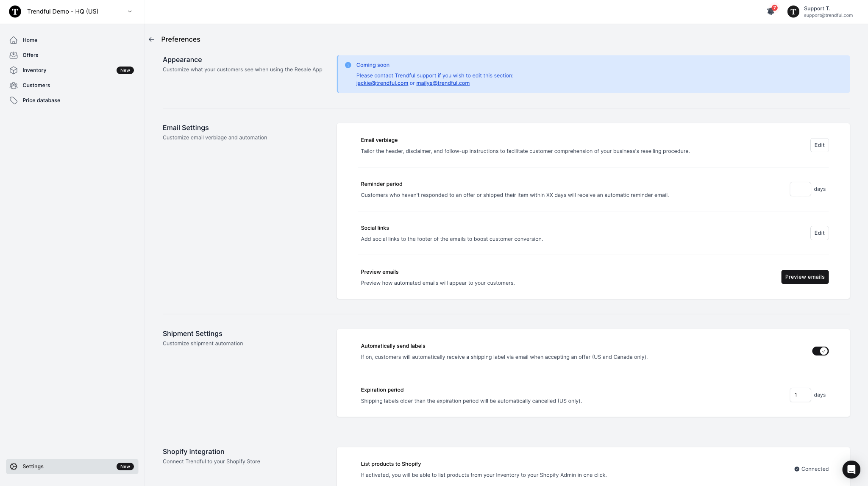Open the chat support bubble icon
The width and height of the screenshot is (868, 486).
(x=851, y=469)
